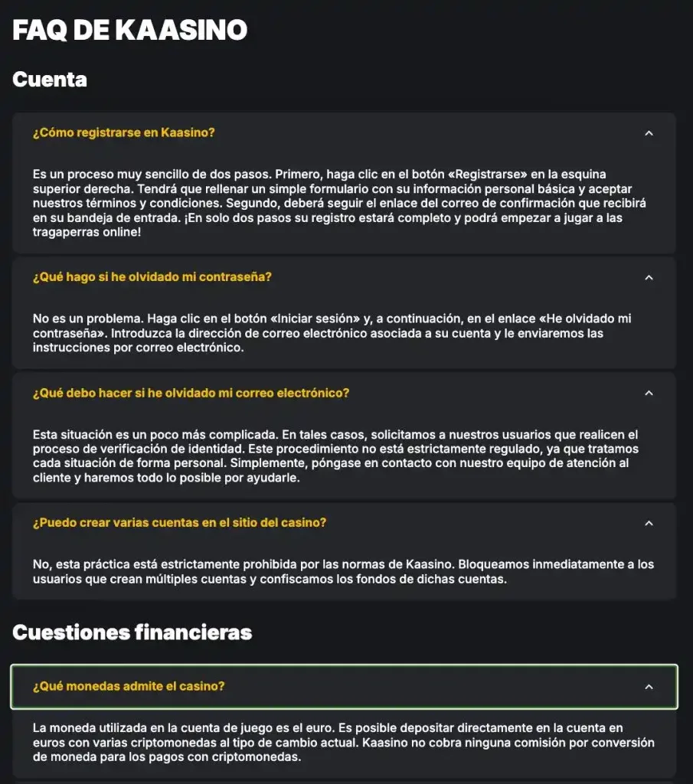Click the answer about multiple accounts being prohibited
The width and height of the screenshot is (693, 784).
pos(343,571)
